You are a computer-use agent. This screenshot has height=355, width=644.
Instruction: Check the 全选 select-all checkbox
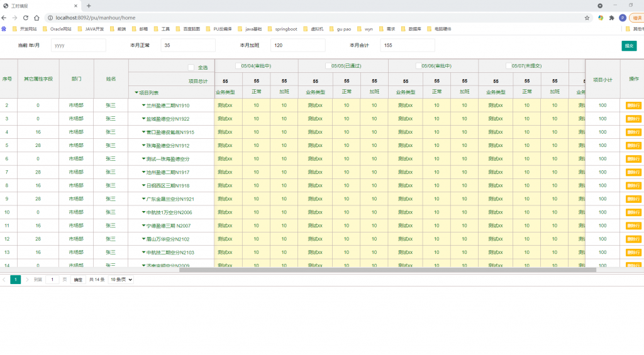[191, 67]
